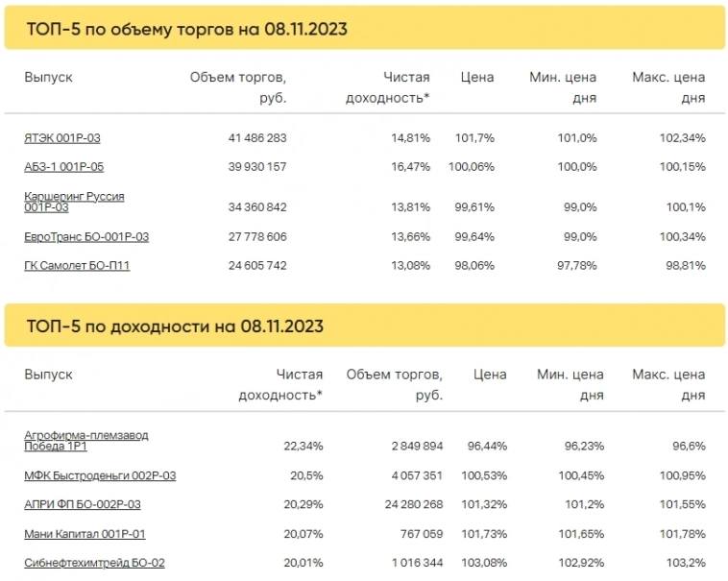Open Агрофирма-племзавод Победа 1Р1 link
Screen dimensions: 728x581
[86, 440]
